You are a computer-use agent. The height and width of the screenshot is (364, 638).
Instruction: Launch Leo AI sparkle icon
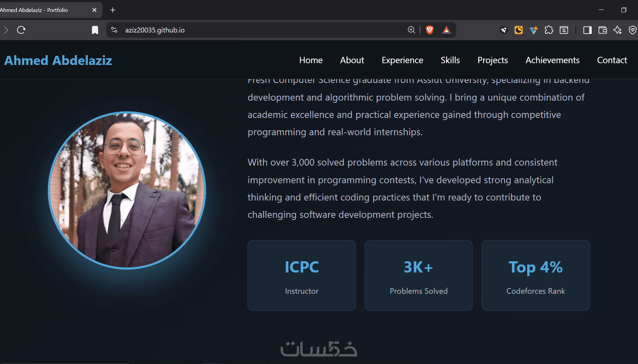coord(617,30)
